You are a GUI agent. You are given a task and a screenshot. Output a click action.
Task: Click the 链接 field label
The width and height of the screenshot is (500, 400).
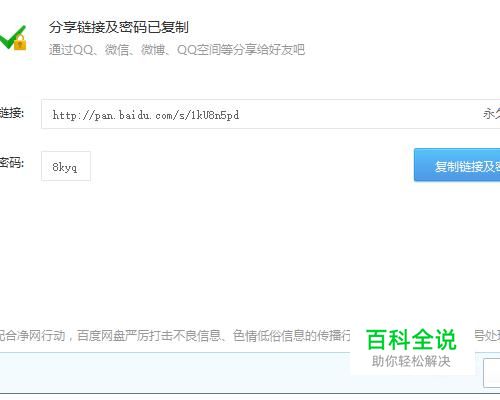click(12, 113)
